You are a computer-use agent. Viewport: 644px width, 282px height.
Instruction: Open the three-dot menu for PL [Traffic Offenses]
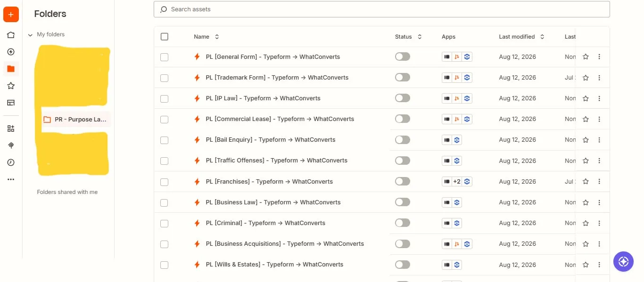pyautogui.click(x=599, y=161)
